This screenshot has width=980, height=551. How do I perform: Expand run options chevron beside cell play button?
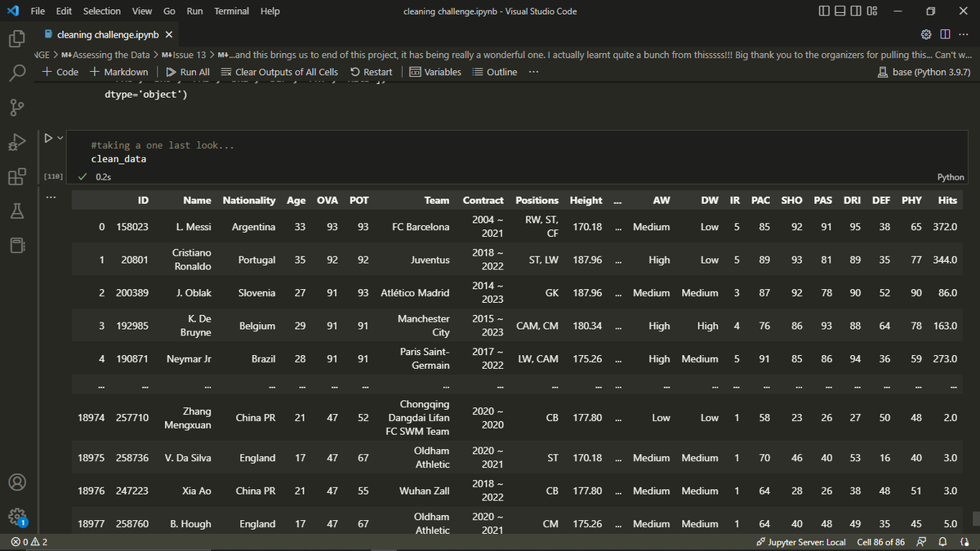[x=60, y=139]
